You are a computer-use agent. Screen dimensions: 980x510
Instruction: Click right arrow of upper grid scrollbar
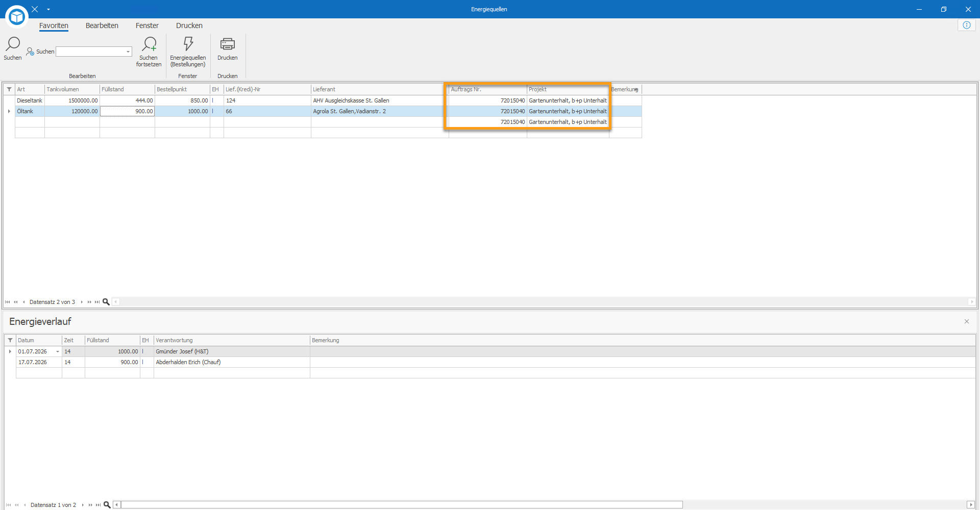tap(972, 302)
